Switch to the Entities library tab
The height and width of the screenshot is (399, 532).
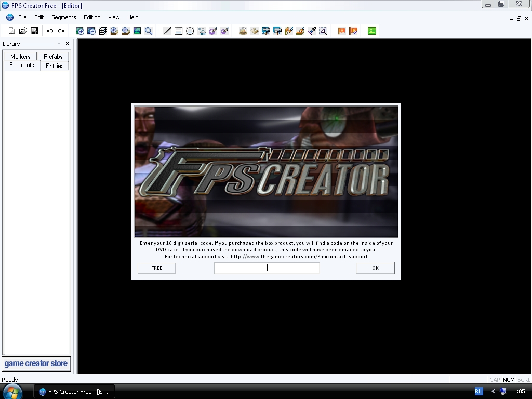point(55,66)
